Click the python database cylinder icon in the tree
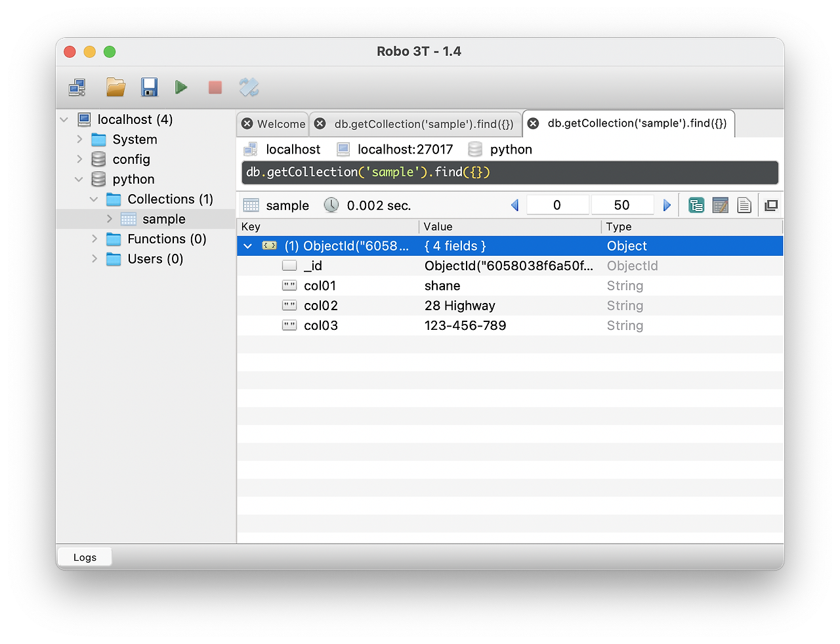The width and height of the screenshot is (840, 644). coord(98,179)
